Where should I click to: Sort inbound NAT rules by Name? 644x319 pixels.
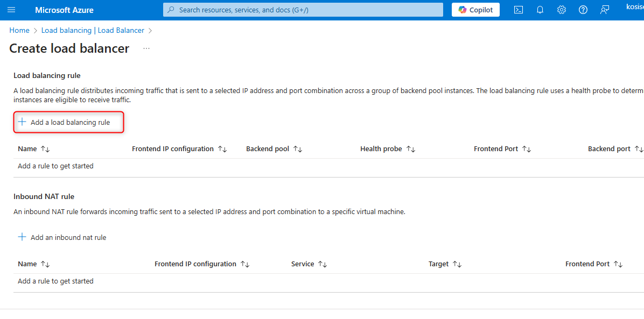pyautogui.click(x=34, y=264)
